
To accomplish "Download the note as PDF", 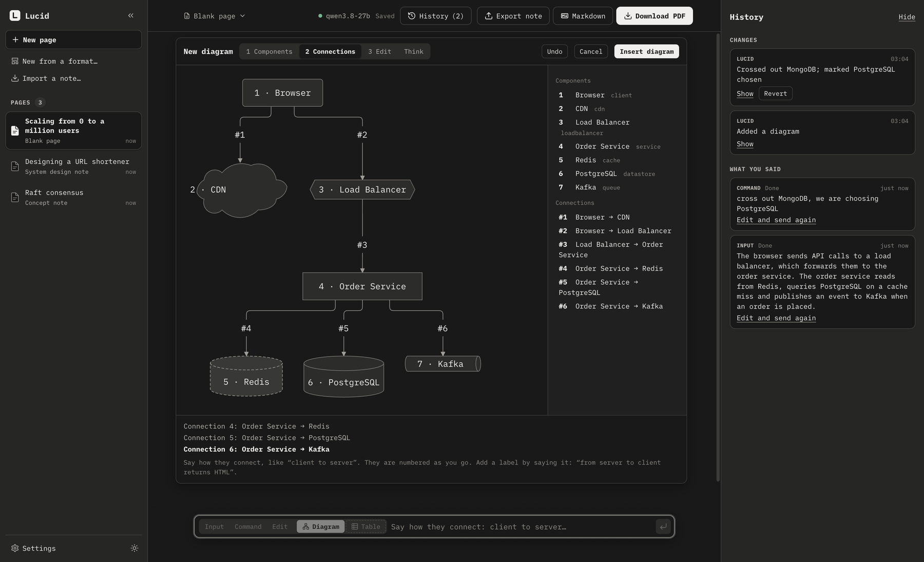I will click(x=654, y=16).
